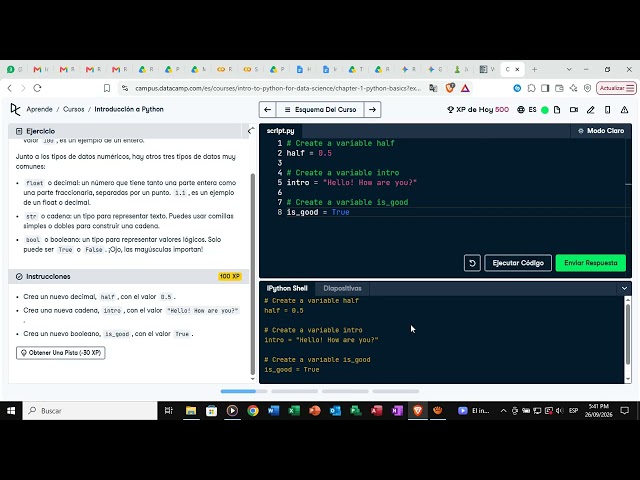Click the mobile phone icon in header

[x=607, y=109]
